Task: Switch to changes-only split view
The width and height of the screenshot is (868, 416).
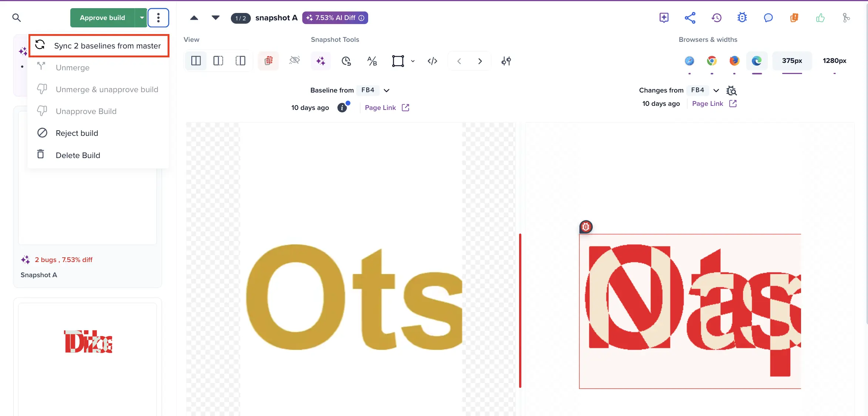Action: point(240,61)
